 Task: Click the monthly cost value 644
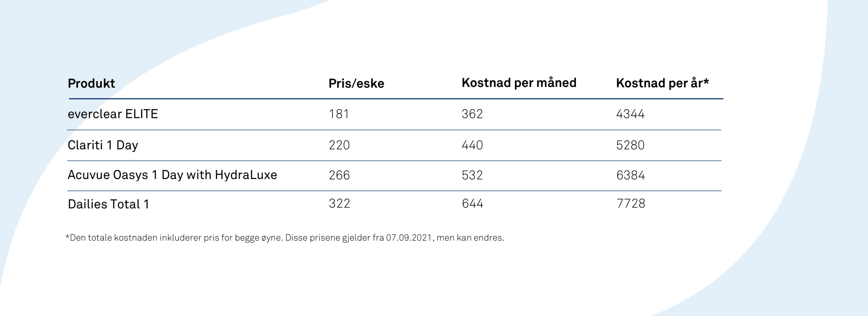[473, 203]
